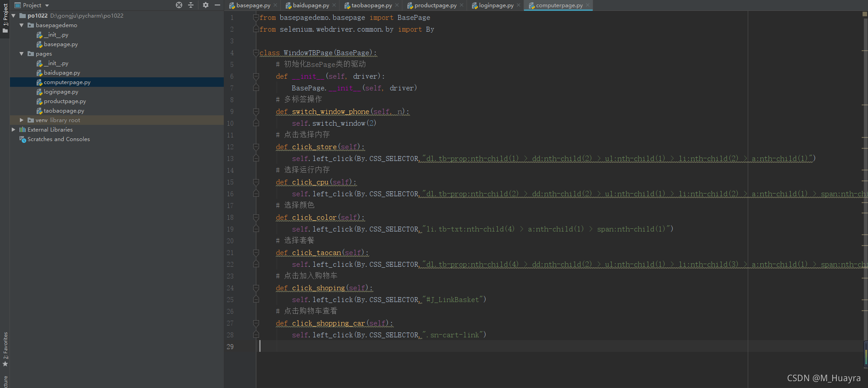Close the loginpage.py tab
Screen dimensions: 868x388
(519, 5)
